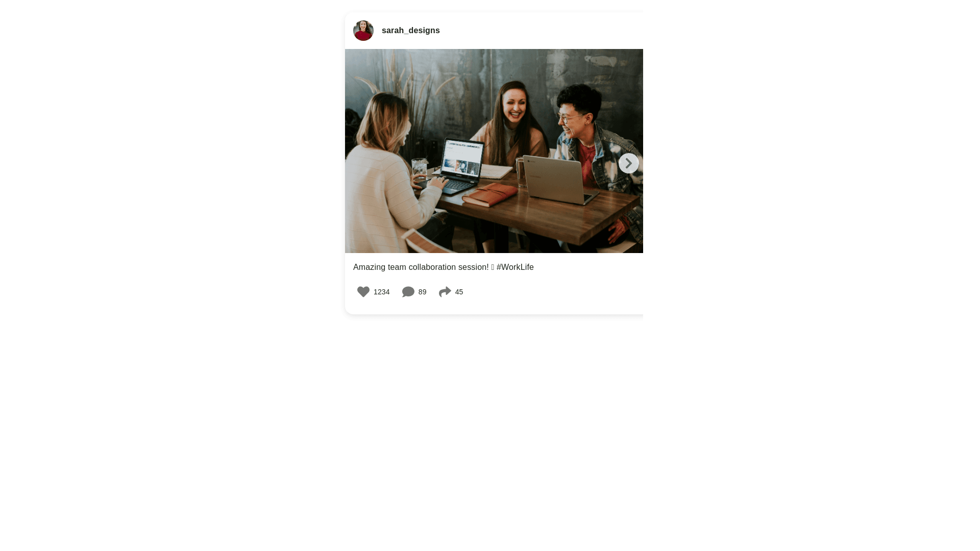Click the blank header area beside the username
Viewport: 980px width, 551px height.
point(541,31)
